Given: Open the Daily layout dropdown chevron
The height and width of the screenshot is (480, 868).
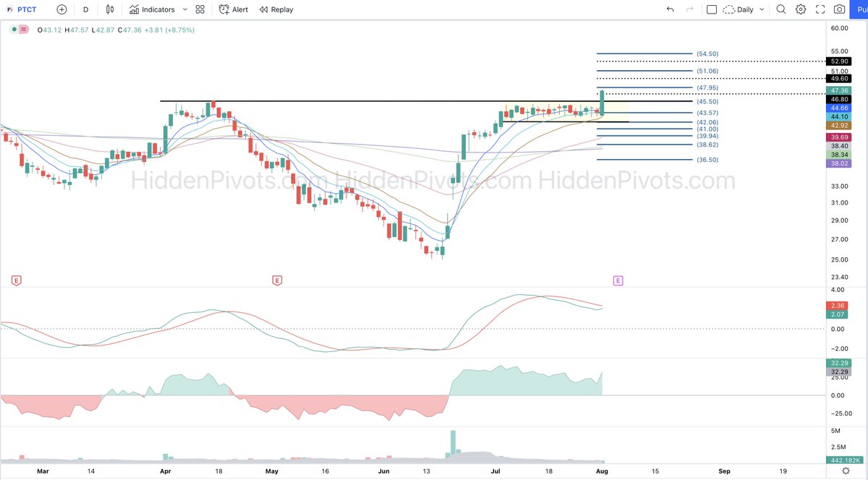Looking at the screenshot, I should pyautogui.click(x=762, y=9).
